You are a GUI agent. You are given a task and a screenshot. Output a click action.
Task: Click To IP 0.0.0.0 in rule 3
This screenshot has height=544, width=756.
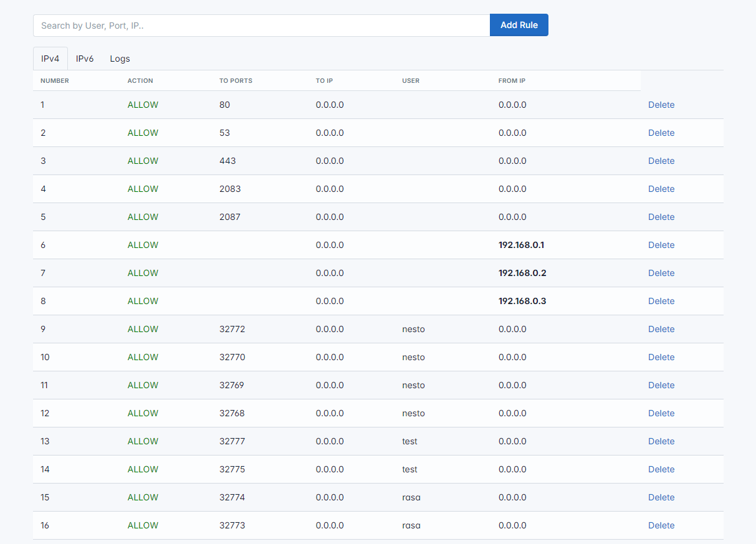click(330, 161)
